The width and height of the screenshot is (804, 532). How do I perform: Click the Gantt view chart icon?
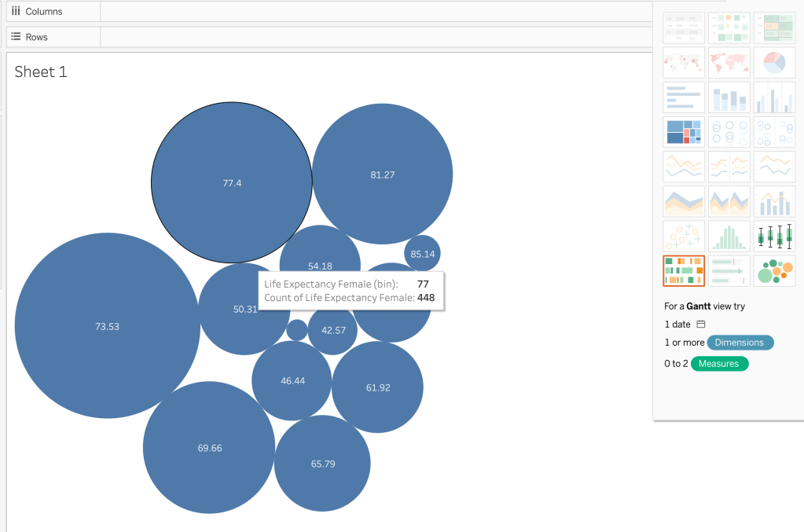point(684,271)
